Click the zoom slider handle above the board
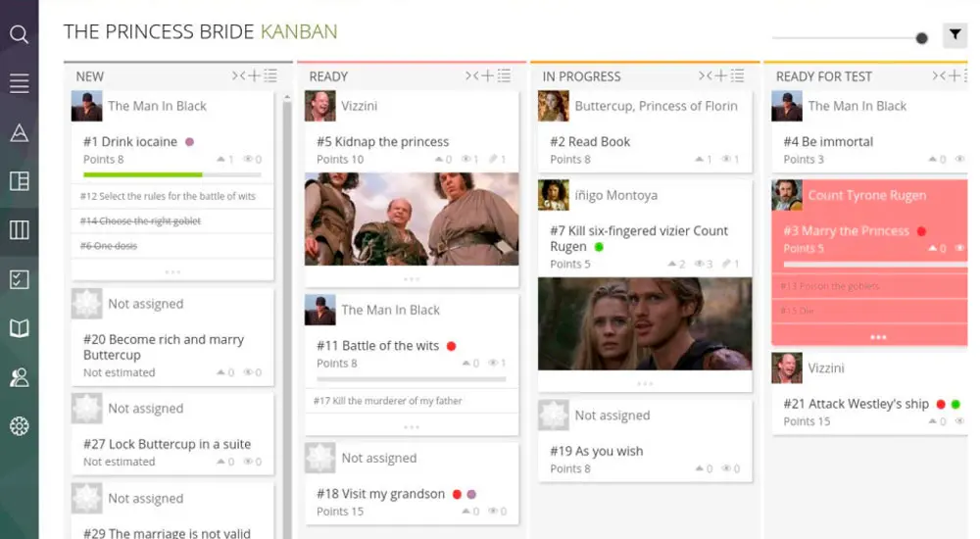980x539 pixels. tap(921, 38)
